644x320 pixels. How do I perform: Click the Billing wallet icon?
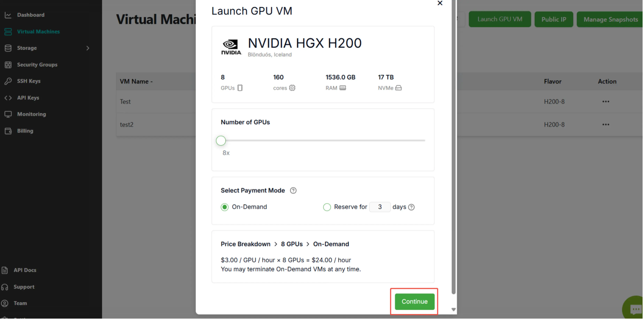[8, 131]
